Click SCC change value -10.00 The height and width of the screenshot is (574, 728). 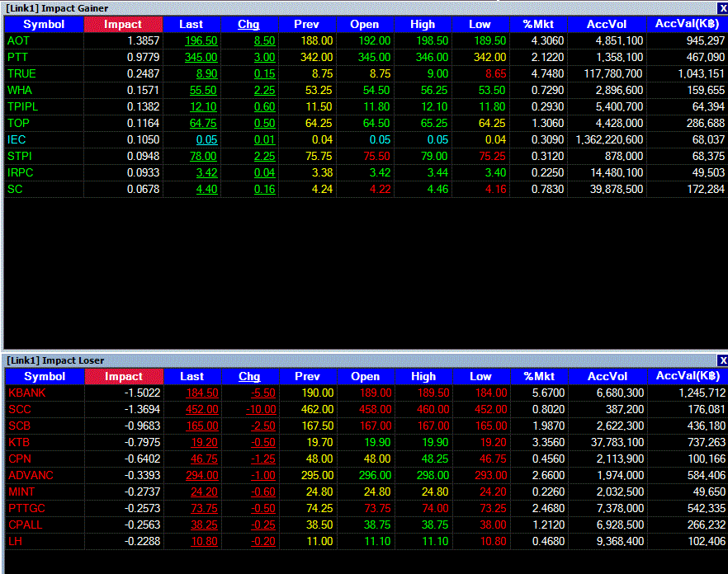[261, 409]
